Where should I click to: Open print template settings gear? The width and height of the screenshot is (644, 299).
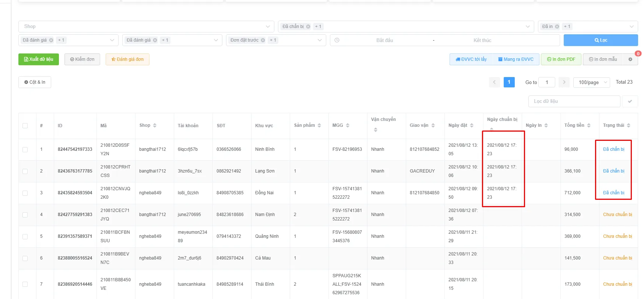tap(630, 59)
